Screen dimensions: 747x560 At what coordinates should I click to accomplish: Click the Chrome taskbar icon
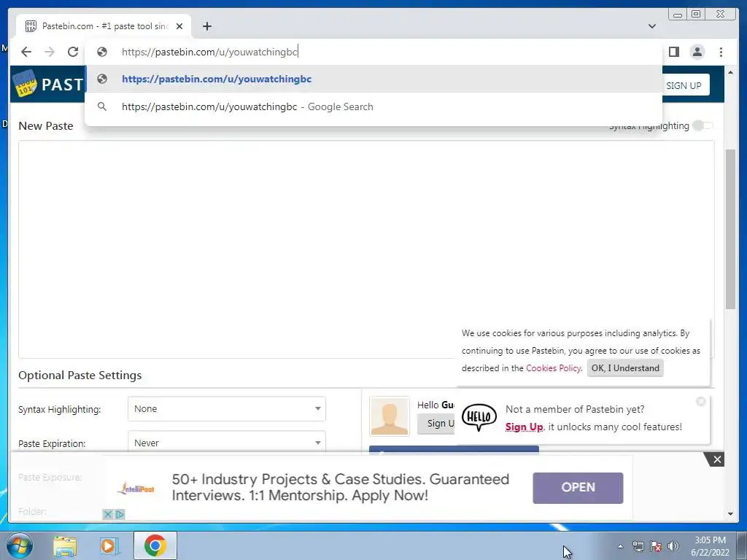click(x=155, y=545)
